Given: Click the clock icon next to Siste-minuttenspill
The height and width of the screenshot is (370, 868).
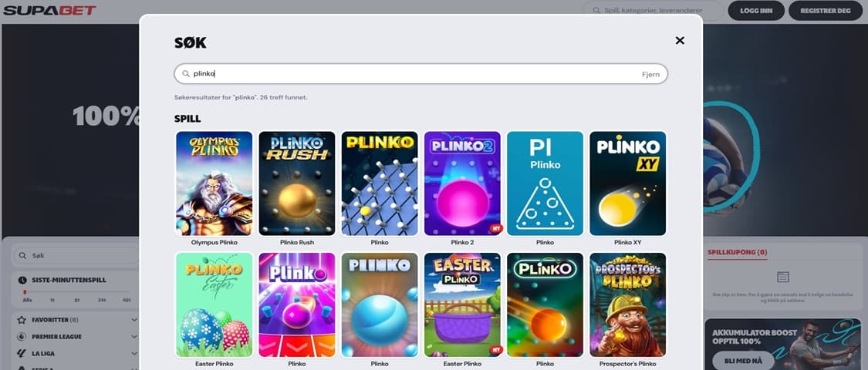Looking at the screenshot, I should [x=22, y=280].
